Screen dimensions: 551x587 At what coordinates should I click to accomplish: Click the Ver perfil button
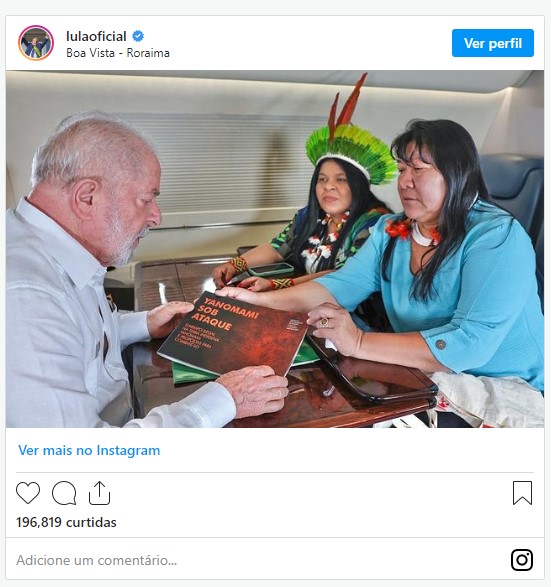click(x=493, y=43)
